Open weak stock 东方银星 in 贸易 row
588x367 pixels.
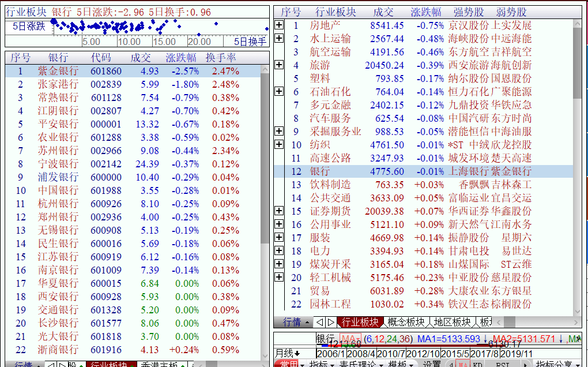pos(511,291)
